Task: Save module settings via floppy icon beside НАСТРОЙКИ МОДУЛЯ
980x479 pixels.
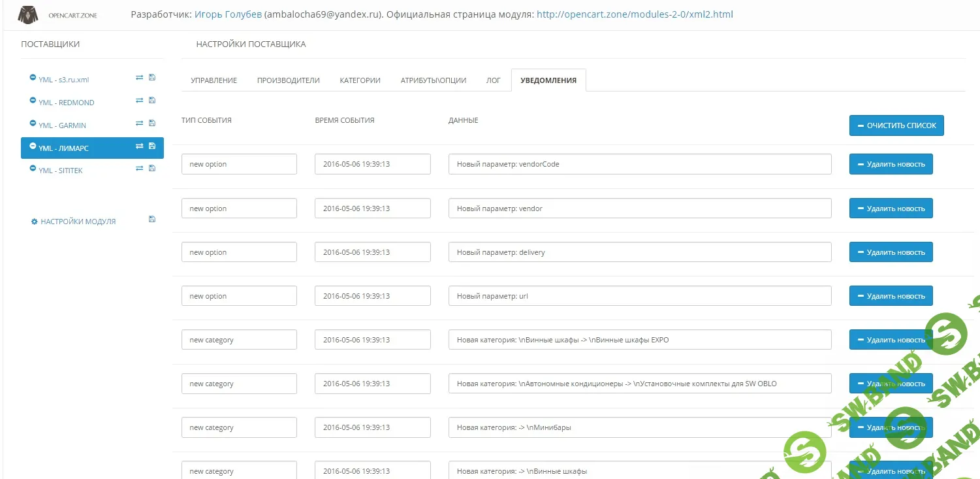Action: (x=151, y=219)
